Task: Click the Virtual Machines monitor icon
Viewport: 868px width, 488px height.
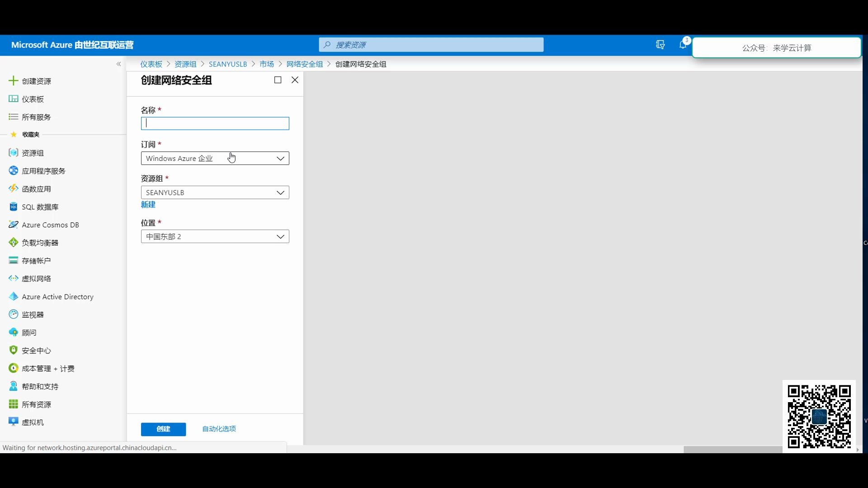Action: 14,422
